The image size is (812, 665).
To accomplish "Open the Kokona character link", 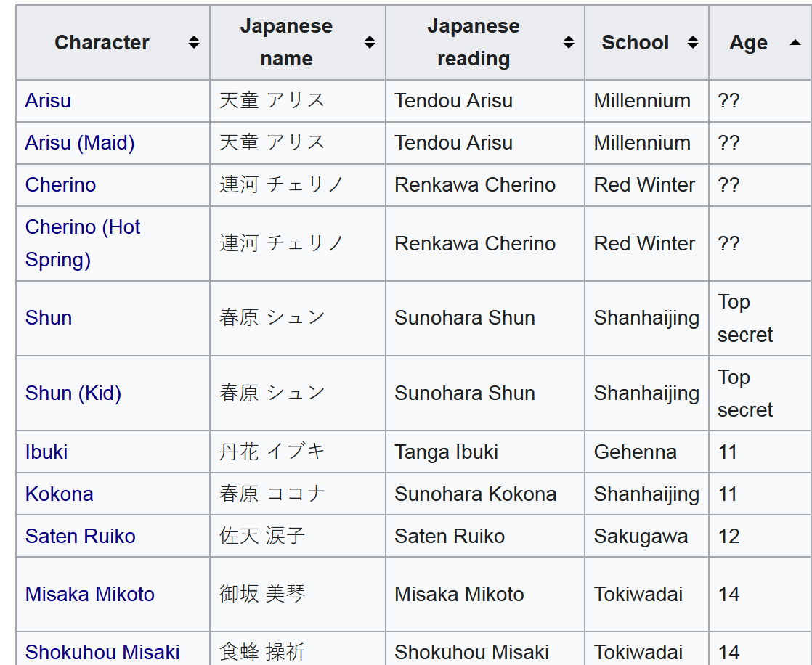I will pyautogui.click(x=60, y=494).
